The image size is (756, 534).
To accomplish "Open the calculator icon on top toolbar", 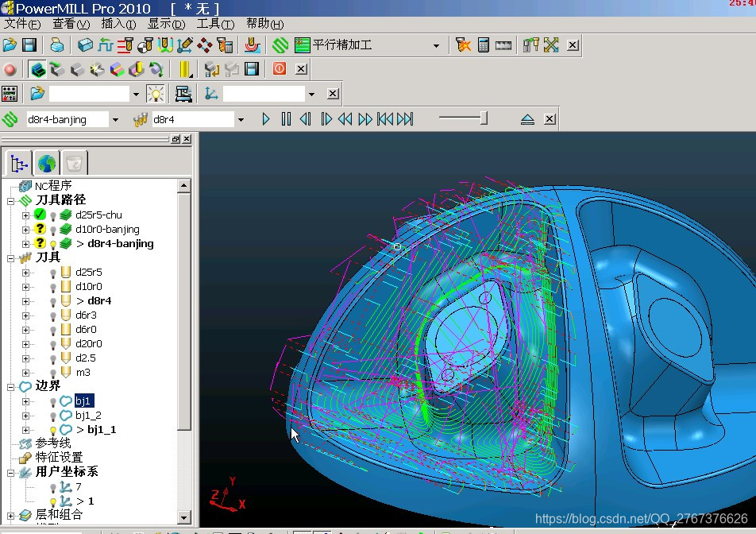I will click(x=483, y=45).
